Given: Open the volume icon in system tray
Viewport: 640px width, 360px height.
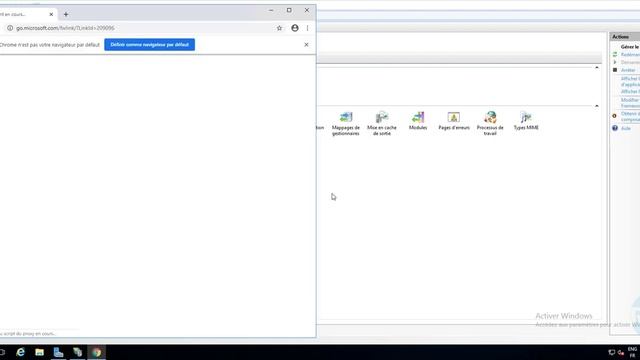Looking at the screenshot, I should click(x=621, y=352).
